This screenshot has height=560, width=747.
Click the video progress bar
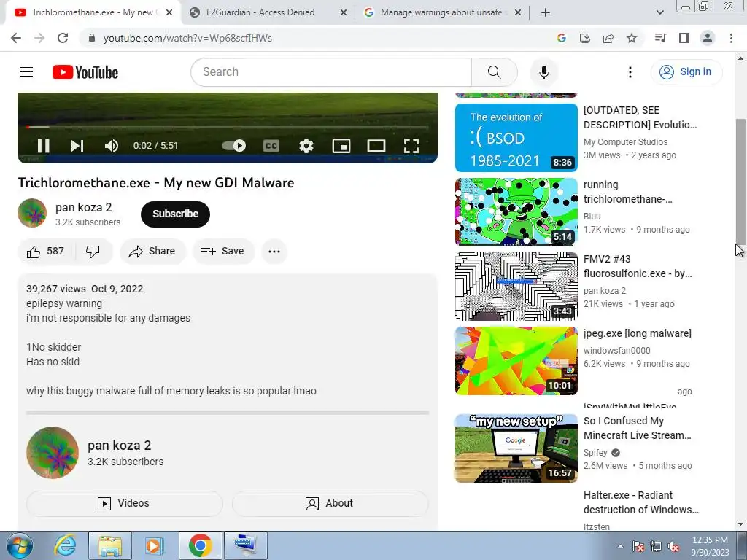(228, 127)
